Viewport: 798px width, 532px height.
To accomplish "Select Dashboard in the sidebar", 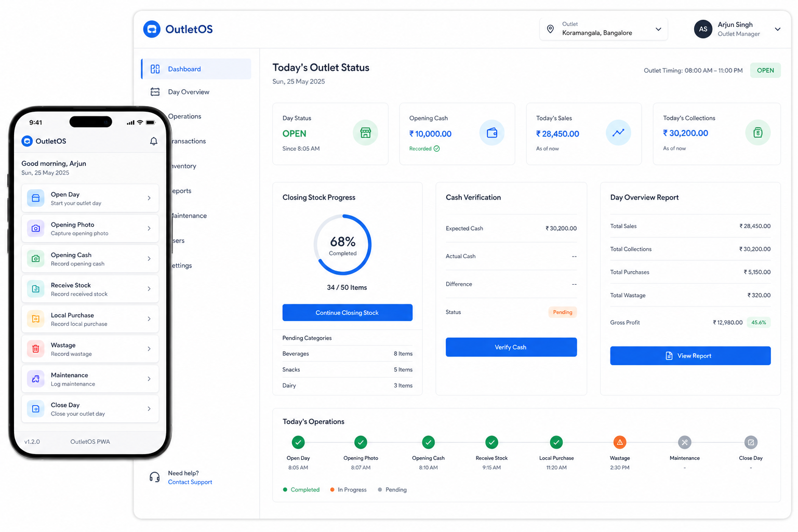I will click(x=196, y=69).
